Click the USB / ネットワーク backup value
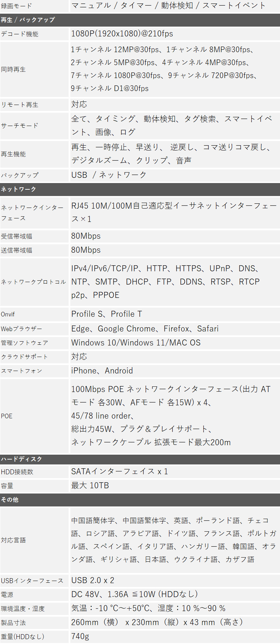The image size is (280, 644). [x=109, y=175]
